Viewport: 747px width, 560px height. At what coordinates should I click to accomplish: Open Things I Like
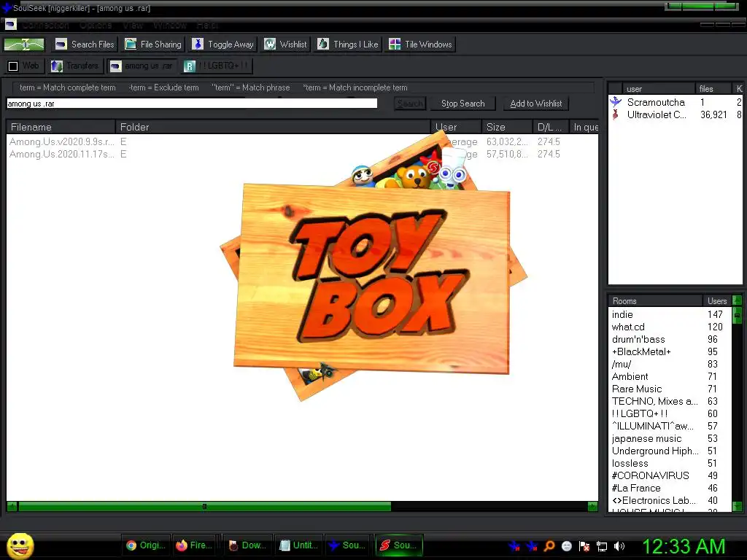pyautogui.click(x=348, y=44)
